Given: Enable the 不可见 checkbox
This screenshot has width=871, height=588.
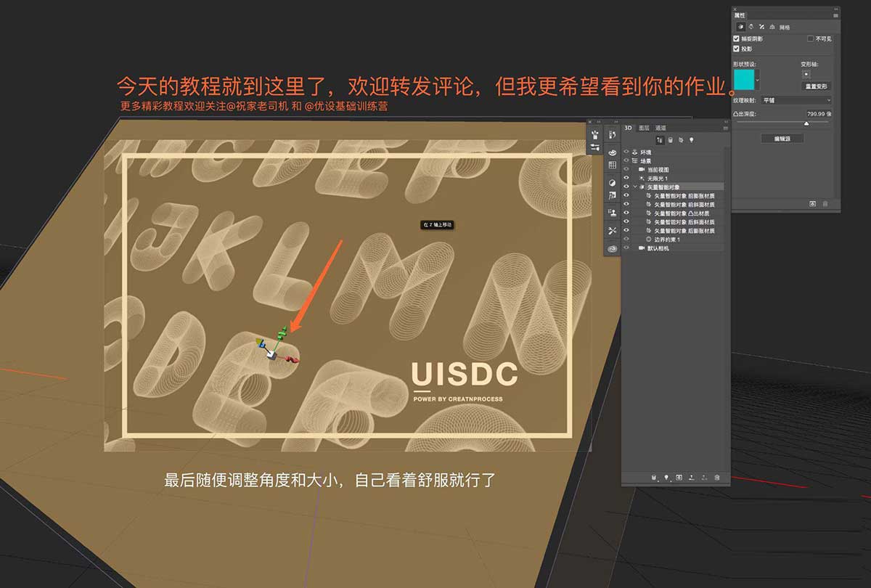Looking at the screenshot, I should point(811,38).
